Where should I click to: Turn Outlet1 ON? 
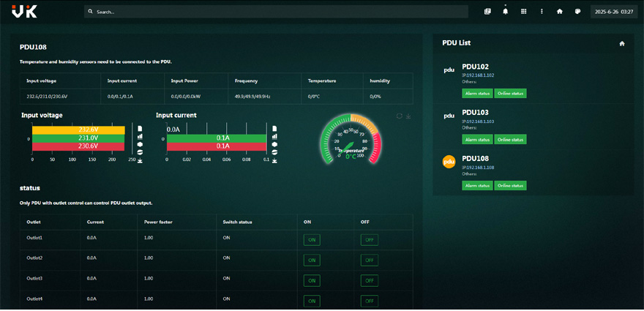pos(312,239)
